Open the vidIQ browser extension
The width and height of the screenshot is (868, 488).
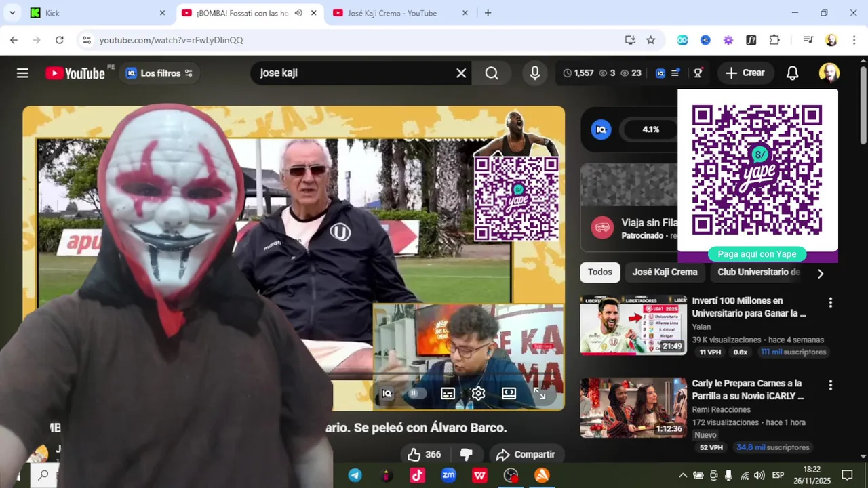coord(705,40)
